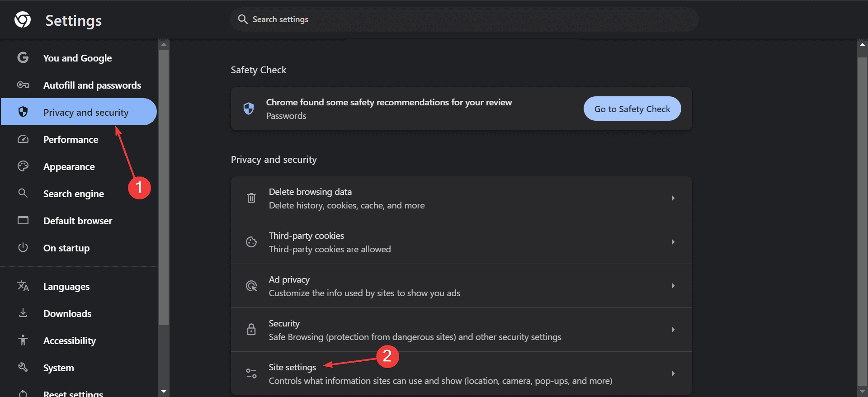Click the shield icon beside Privacy and security
Screen dimensions: 868x397
23,112
